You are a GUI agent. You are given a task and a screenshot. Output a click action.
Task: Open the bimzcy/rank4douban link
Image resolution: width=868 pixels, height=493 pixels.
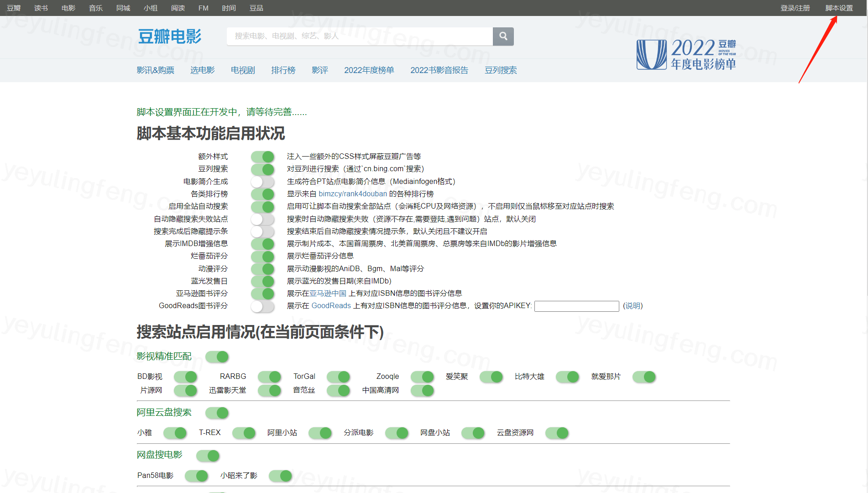tap(352, 194)
